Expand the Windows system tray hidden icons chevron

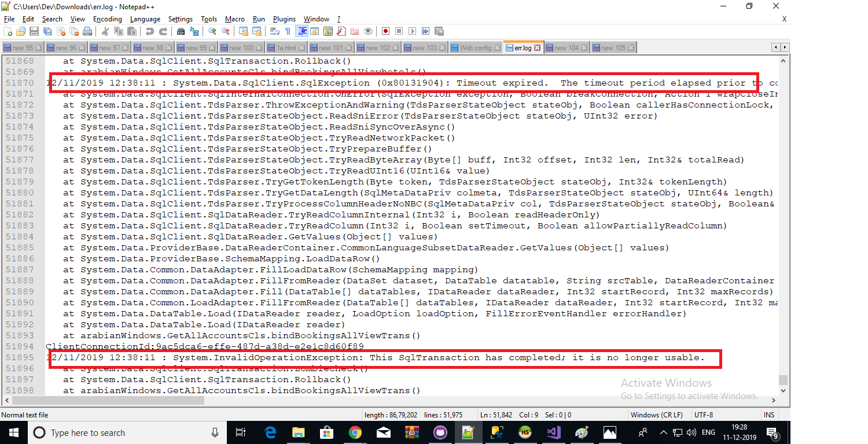point(663,432)
